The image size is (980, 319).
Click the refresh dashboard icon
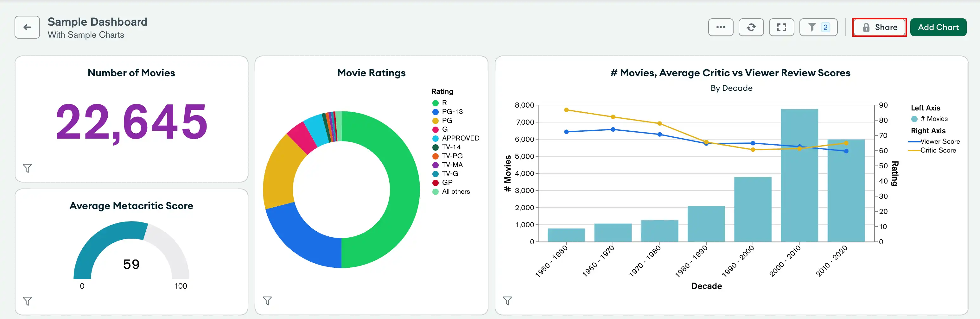(x=751, y=28)
